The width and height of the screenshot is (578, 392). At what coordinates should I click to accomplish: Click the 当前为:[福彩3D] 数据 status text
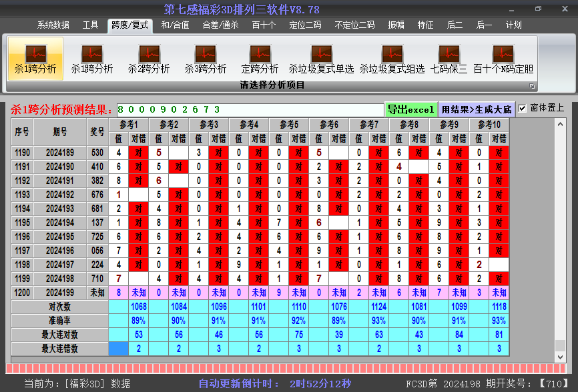pyautogui.click(x=77, y=384)
